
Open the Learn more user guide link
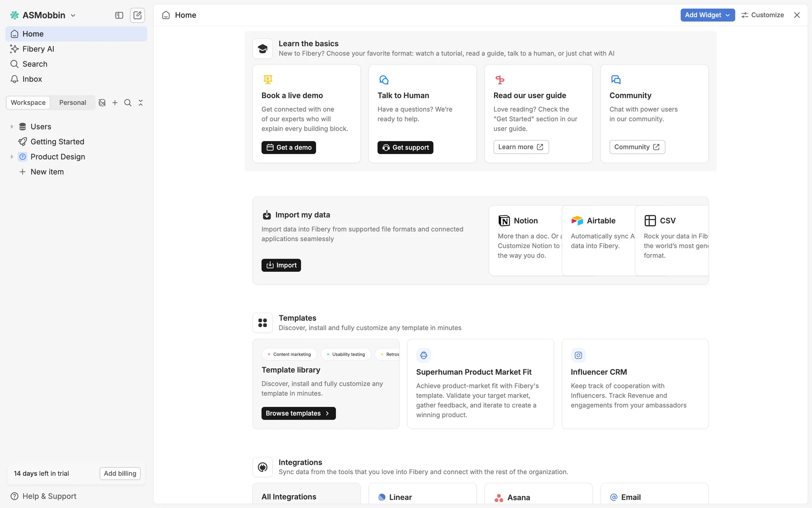[x=521, y=147]
